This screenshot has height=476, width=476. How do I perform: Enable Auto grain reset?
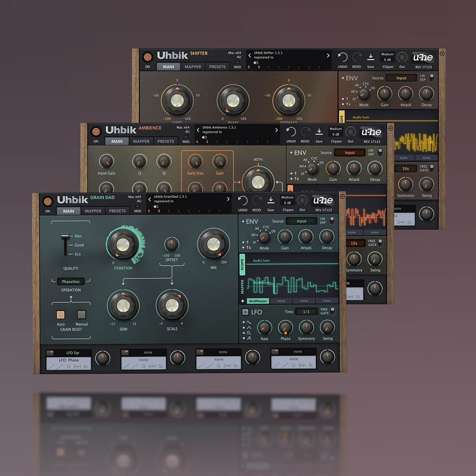pos(60,315)
